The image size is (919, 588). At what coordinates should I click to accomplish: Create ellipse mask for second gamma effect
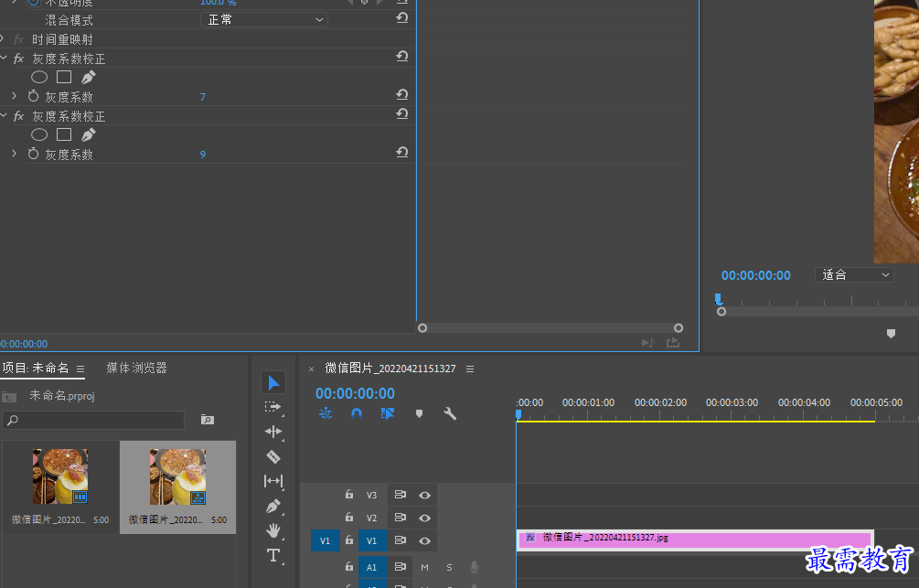tap(39, 134)
